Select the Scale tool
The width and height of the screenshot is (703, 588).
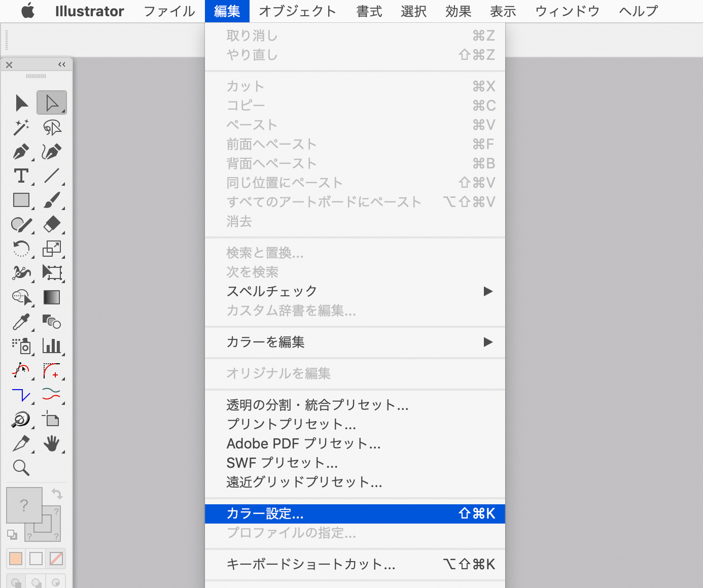coord(52,249)
